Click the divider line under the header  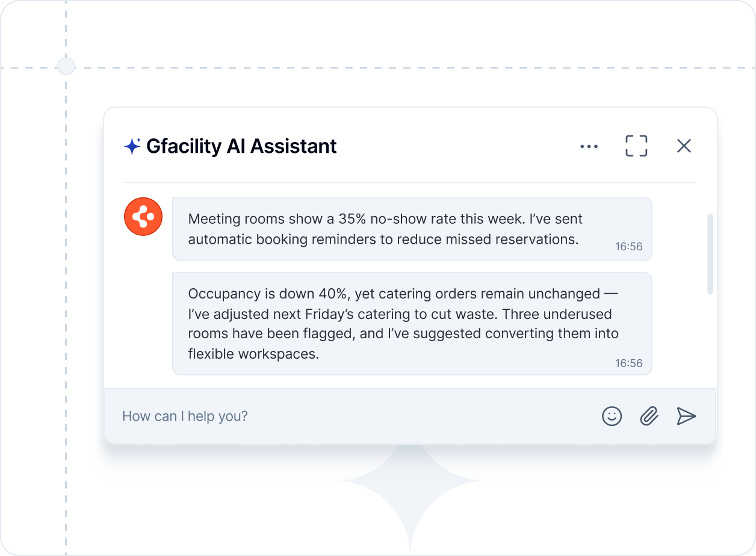(409, 182)
